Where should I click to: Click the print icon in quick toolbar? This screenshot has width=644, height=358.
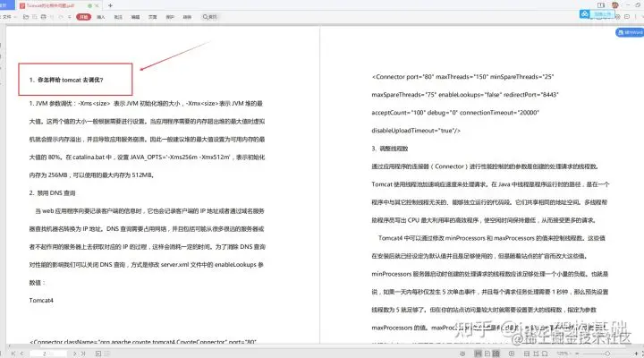(44, 17)
